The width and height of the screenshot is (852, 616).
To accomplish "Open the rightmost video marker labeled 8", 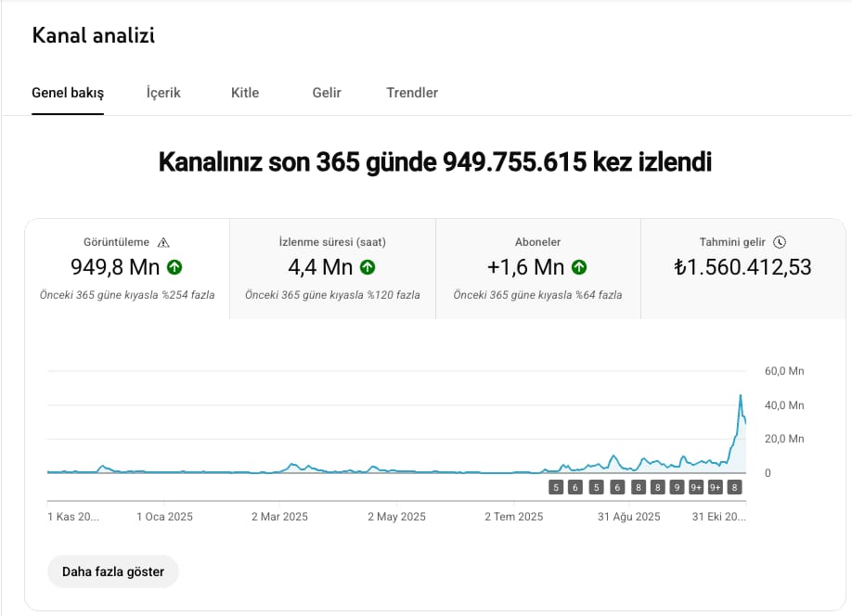I will tap(735, 487).
